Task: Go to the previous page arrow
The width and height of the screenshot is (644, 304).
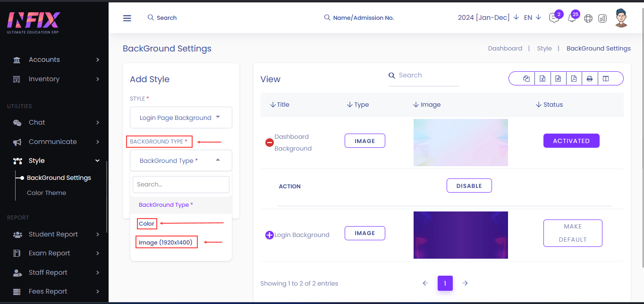Action: pyautogui.click(x=425, y=283)
